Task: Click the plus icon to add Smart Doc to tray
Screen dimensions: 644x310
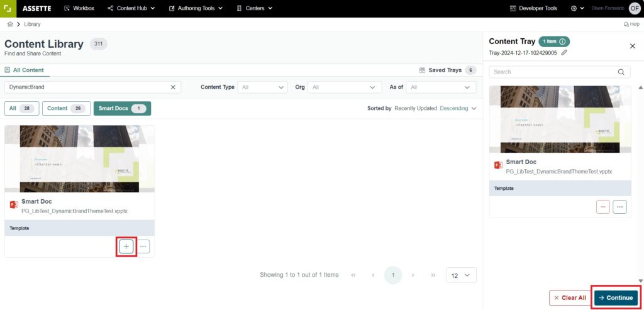Action: point(126,246)
